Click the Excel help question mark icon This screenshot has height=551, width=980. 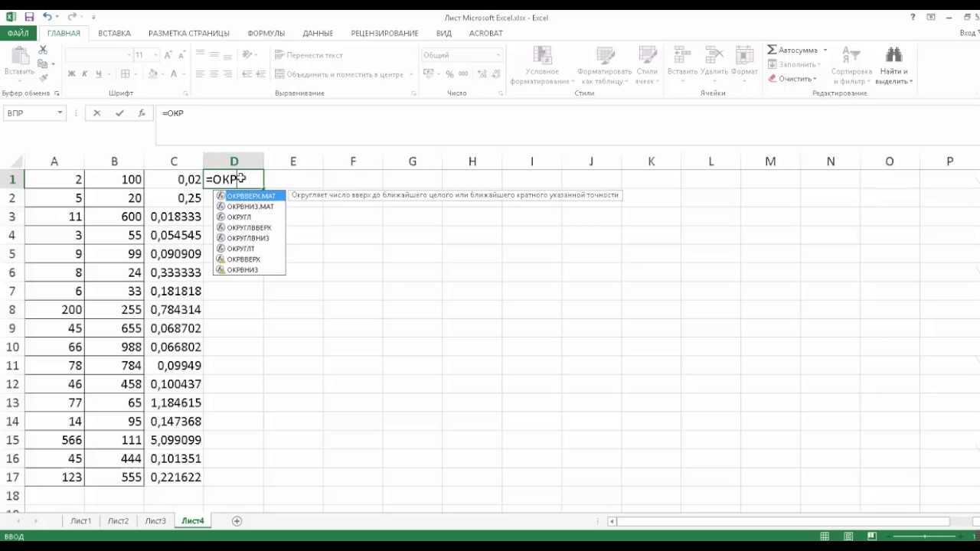[913, 17]
